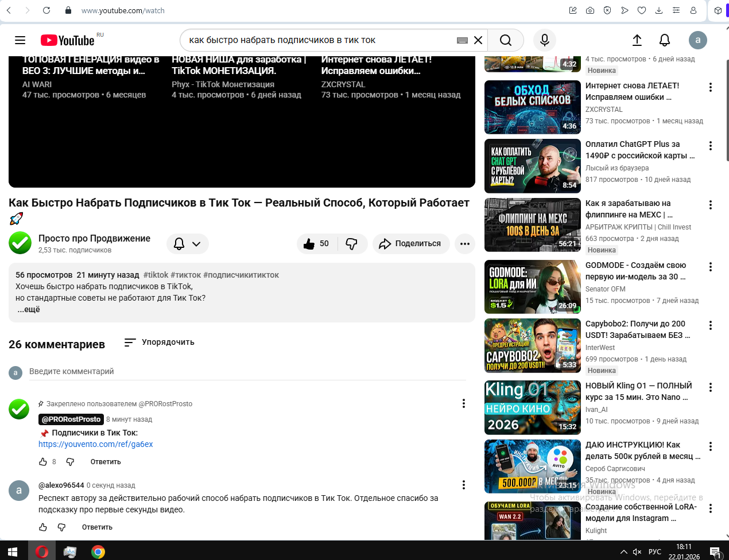Open the youvento.com referral link
Image resolution: width=729 pixels, height=560 pixels.
pyautogui.click(x=95, y=444)
